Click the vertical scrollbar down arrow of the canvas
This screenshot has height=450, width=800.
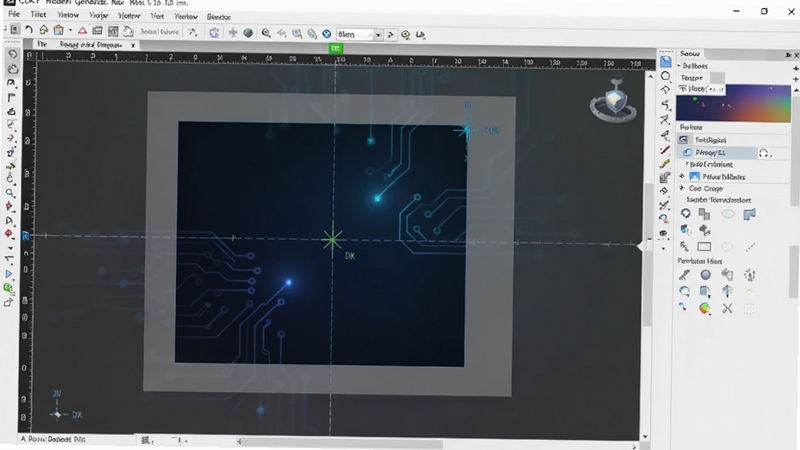click(645, 436)
